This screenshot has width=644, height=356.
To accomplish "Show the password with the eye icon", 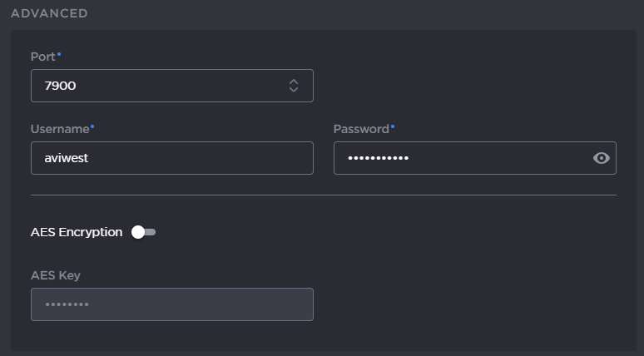I will [602, 158].
